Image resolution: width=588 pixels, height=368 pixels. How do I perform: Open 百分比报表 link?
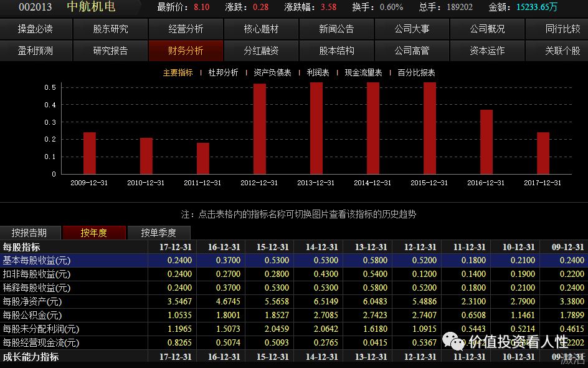[416, 72]
